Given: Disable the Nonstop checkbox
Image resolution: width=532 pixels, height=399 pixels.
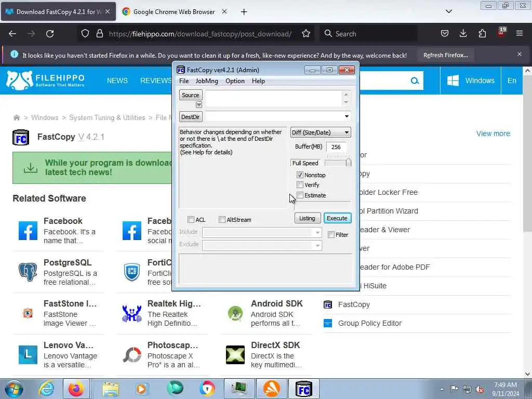Looking at the screenshot, I should tap(300, 175).
